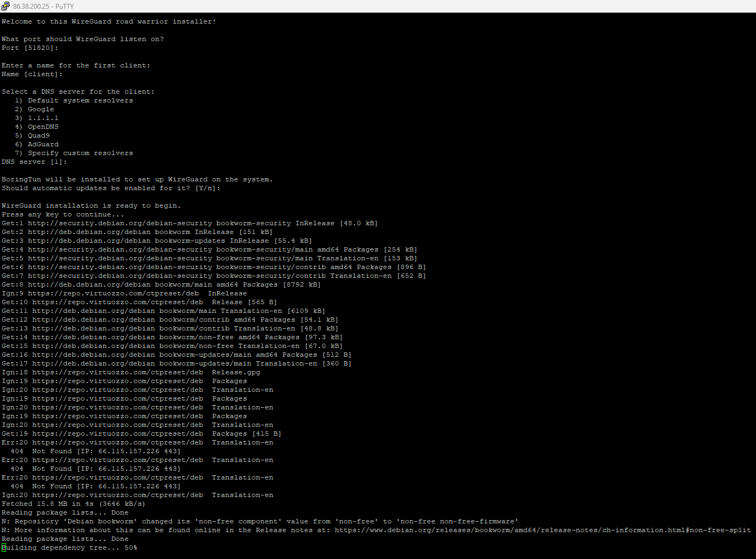Click the '7) Specify custom resolvers' option

point(74,153)
